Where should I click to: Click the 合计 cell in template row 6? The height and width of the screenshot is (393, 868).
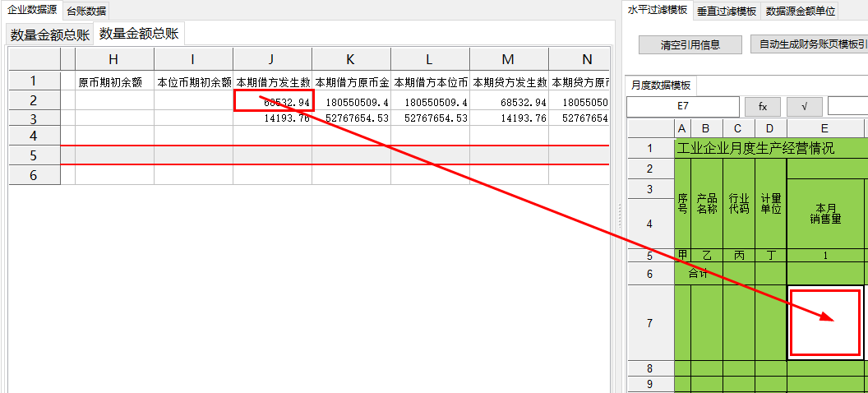click(699, 274)
